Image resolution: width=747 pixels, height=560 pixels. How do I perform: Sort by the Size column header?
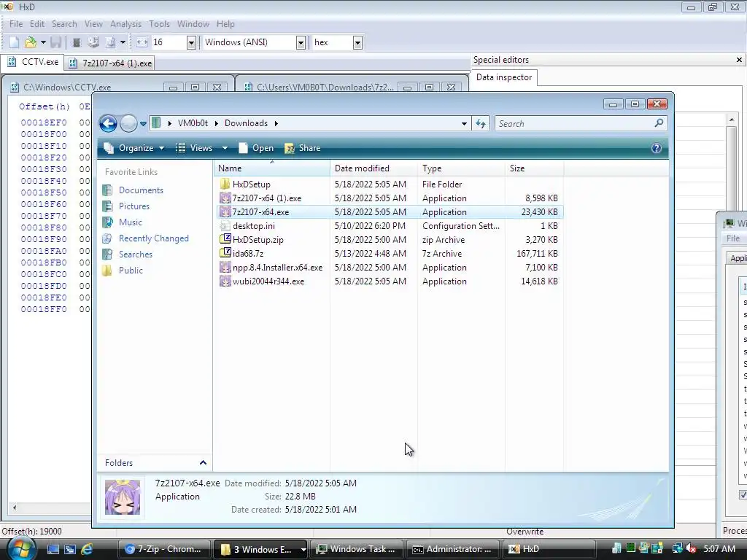point(534,168)
